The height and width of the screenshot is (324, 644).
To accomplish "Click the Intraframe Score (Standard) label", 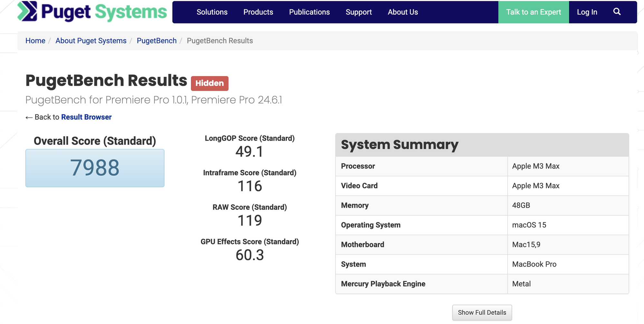I will (250, 173).
